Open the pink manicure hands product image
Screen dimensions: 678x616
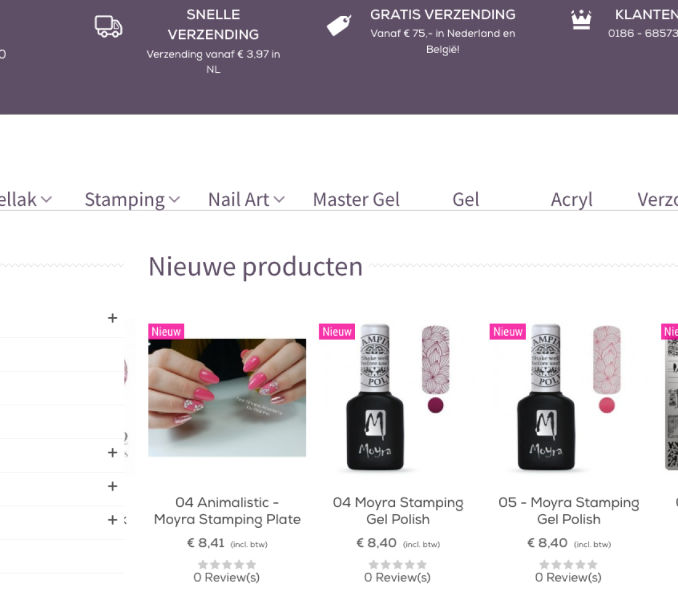tap(227, 397)
